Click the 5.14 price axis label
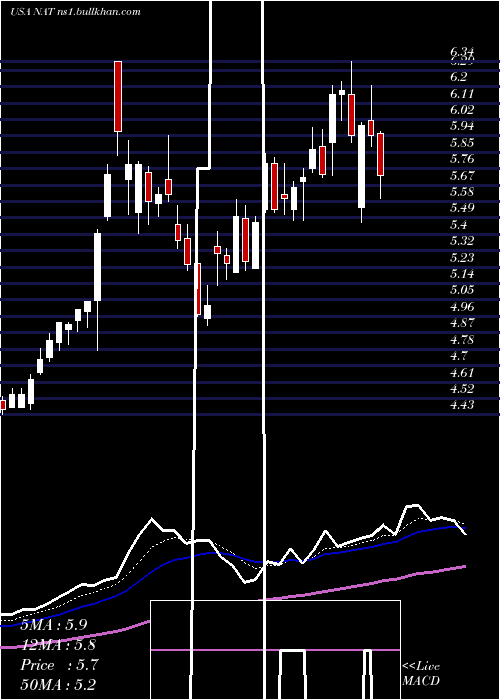 coord(462,274)
